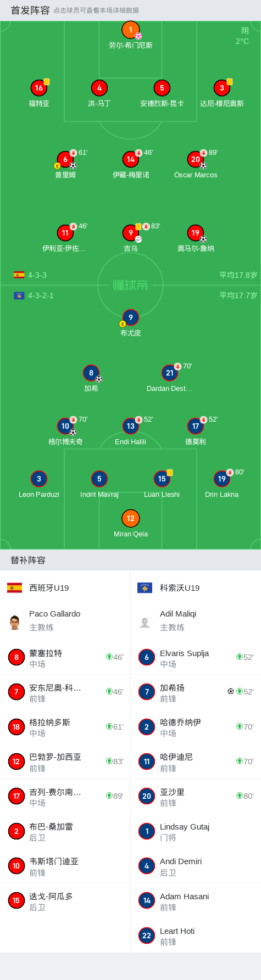Click substitute 22 Leart Hoti row
Image resolution: width=261 pixels, height=980 pixels.
coord(196,936)
